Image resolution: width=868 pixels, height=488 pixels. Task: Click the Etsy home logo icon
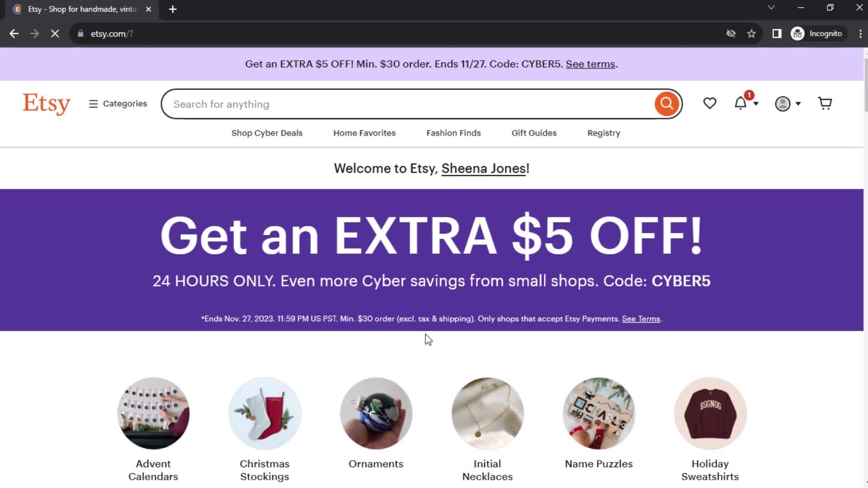46,103
